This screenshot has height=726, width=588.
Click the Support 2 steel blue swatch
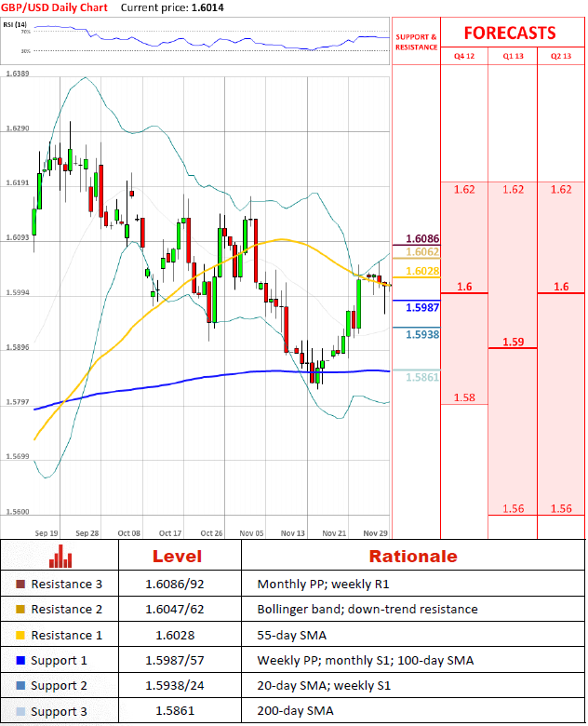[20, 686]
